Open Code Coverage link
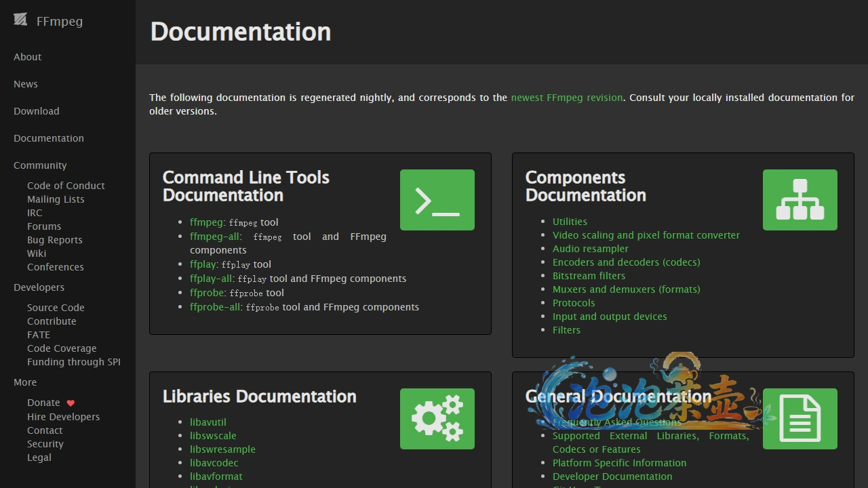This screenshot has width=868, height=488. point(62,348)
